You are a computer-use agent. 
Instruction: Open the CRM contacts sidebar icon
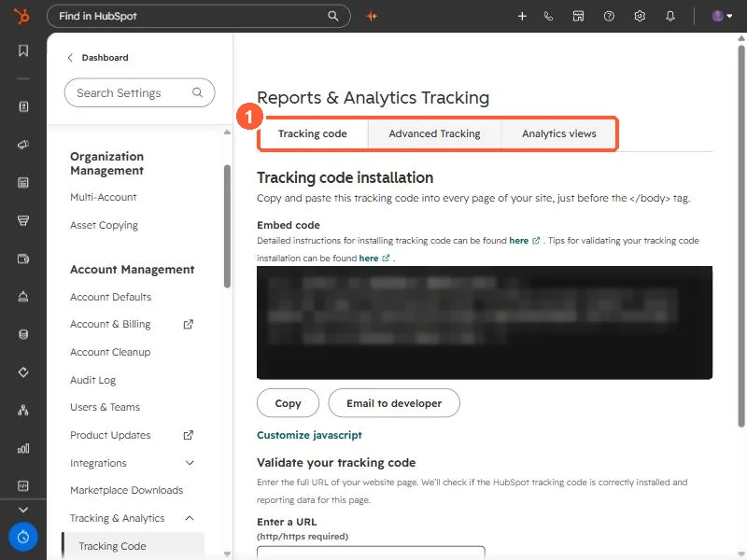(x=22, y=106)
